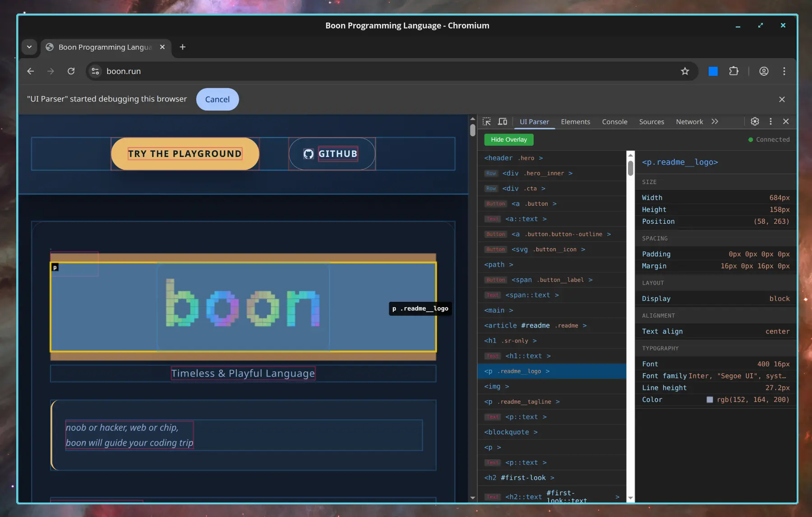Image resolution: width=812 pixels, height=517 pixels.
Task: Open the Console tab
Action: (x=614, y=121)
